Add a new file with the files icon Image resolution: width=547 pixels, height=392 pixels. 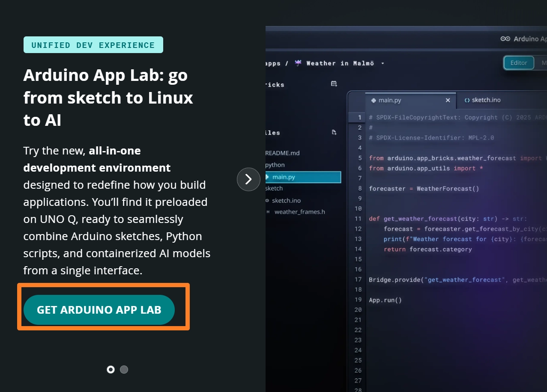coord(334,132)
